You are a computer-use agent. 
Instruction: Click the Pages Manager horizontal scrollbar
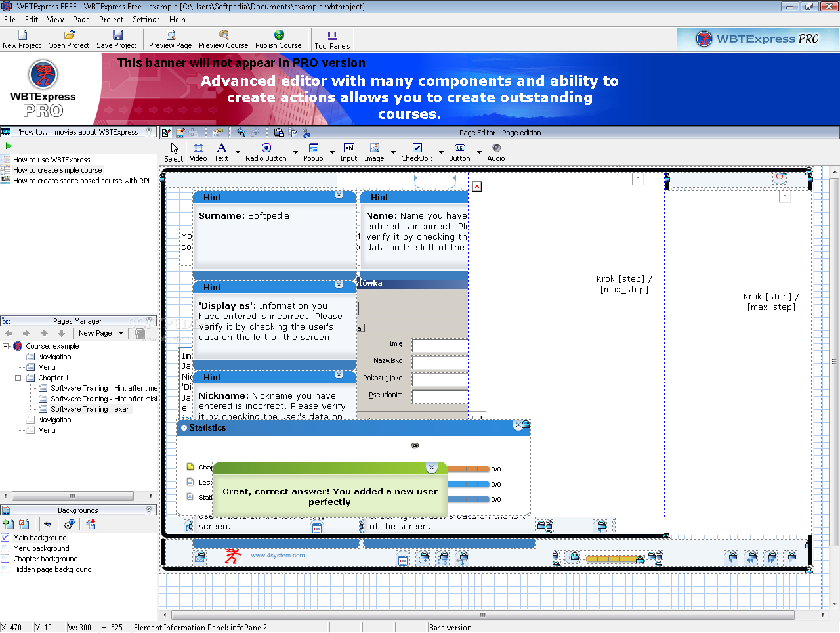click(73, 496)
